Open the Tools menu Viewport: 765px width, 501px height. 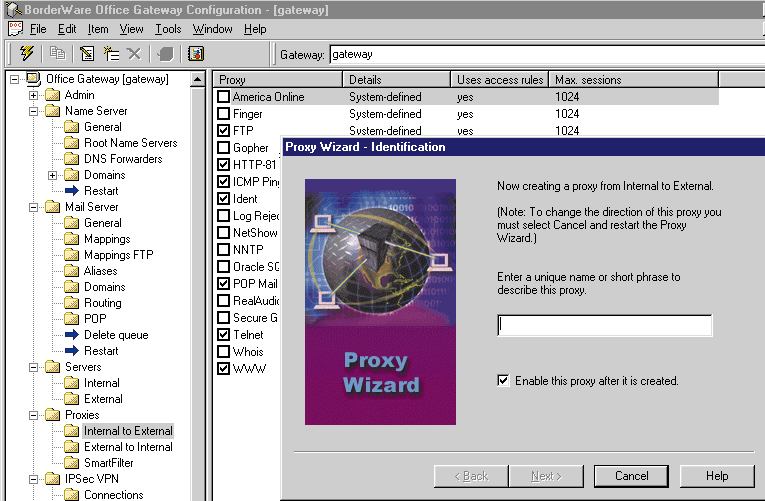click(168, 29)
